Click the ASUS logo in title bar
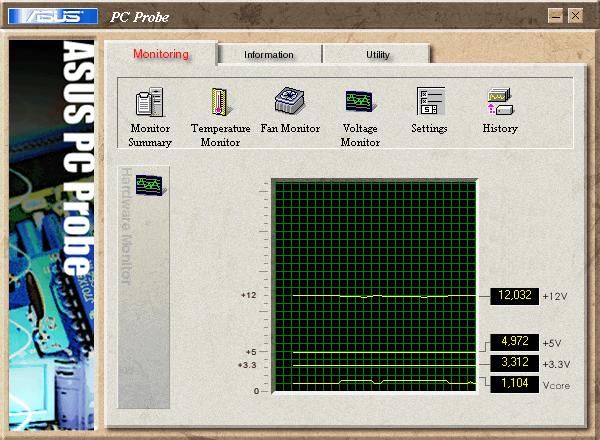Screen dimensions: 600x440 coord(53,16)
